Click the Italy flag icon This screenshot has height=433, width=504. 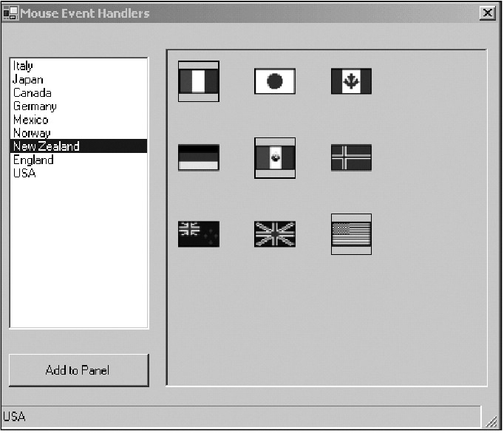pos(199,81)
